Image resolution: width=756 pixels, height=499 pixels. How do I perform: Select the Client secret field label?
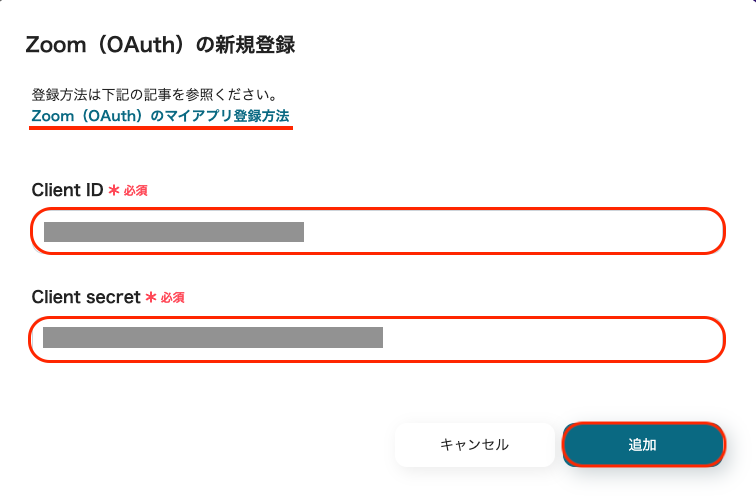86,297
